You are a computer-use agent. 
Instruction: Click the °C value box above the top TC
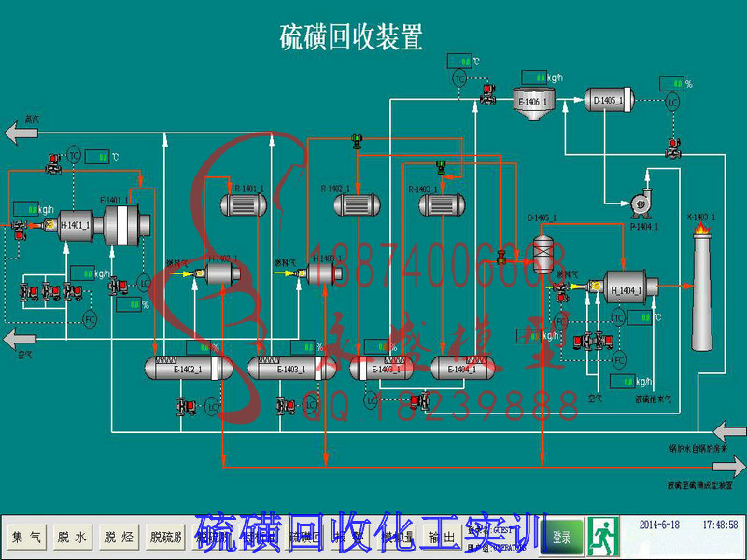pos(459,62)
